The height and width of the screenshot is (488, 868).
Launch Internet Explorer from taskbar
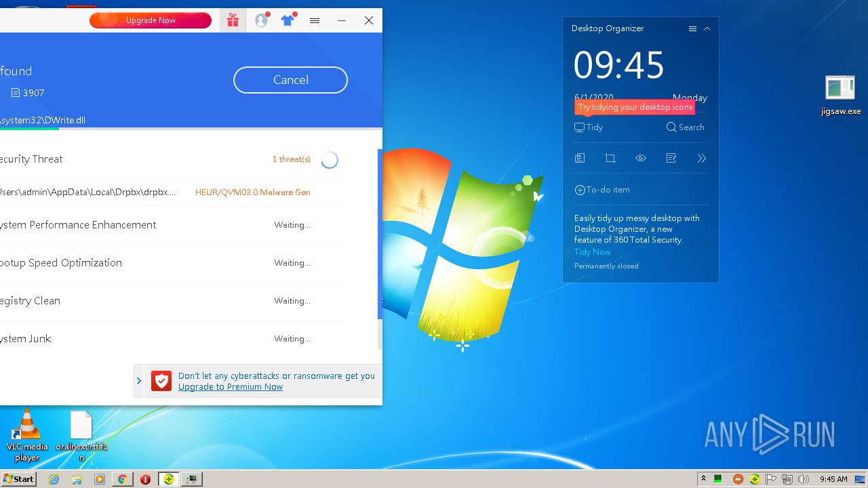pos(54,479)
